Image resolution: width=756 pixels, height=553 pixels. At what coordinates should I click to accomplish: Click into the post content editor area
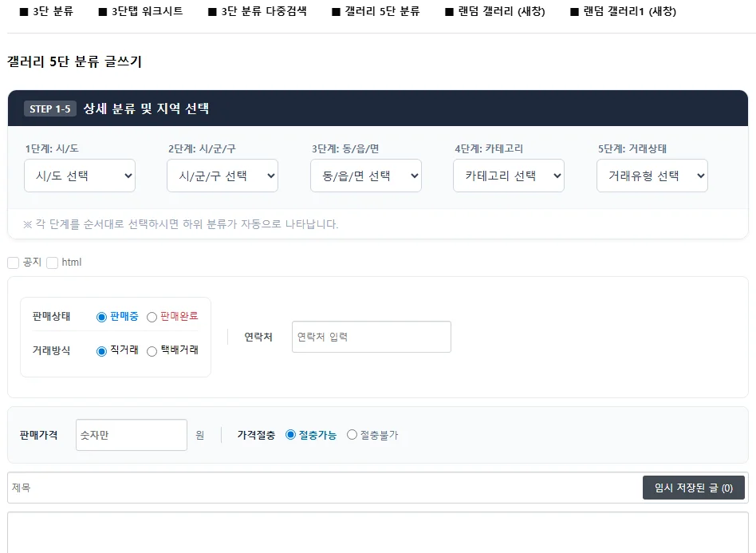[x=378, y=532]
